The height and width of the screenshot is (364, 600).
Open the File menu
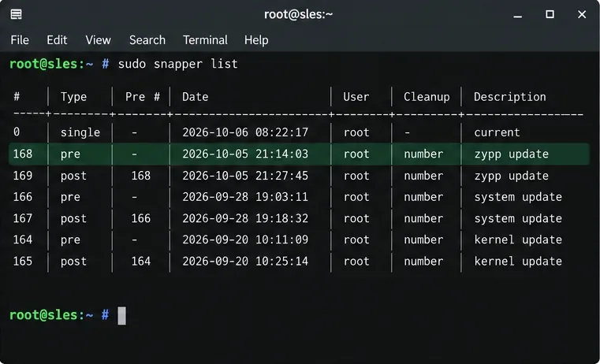tap(20, 40)
